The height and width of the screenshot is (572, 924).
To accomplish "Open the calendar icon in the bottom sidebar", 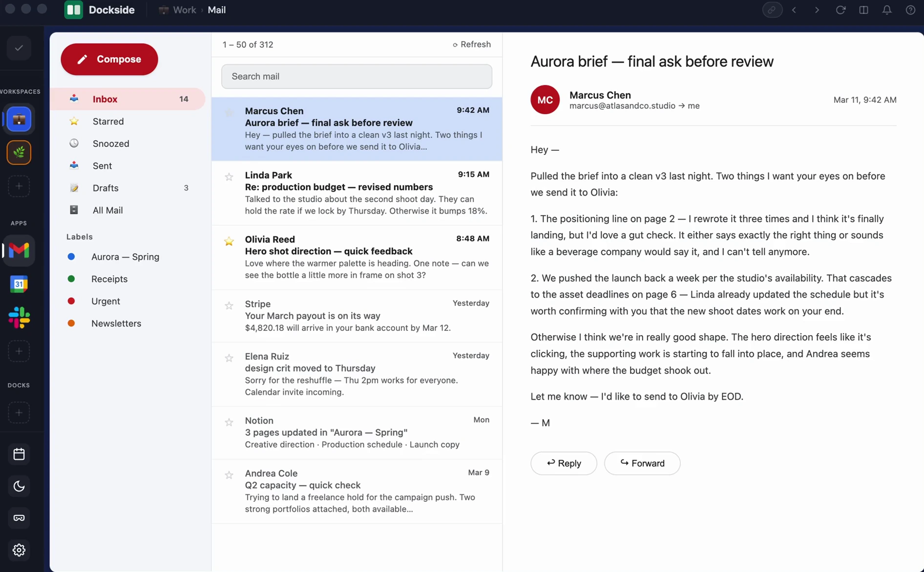I will (x=19, y=454).
